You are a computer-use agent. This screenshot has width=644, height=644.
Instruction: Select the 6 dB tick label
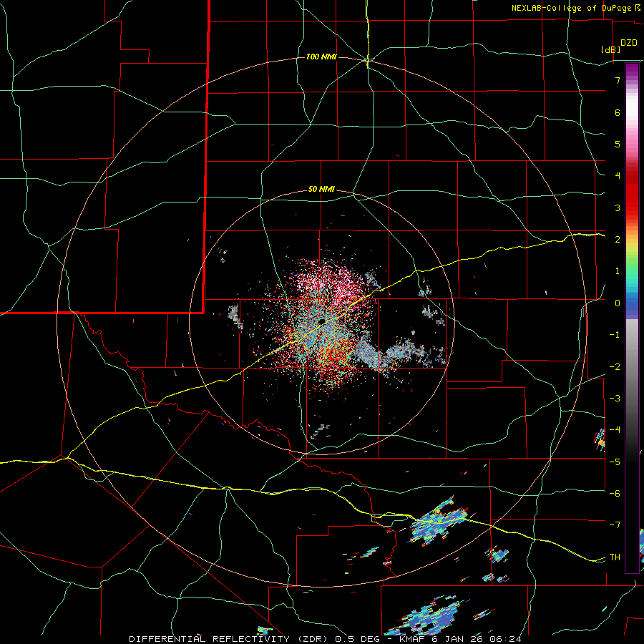pyautogui.click(x=618, y=112)
